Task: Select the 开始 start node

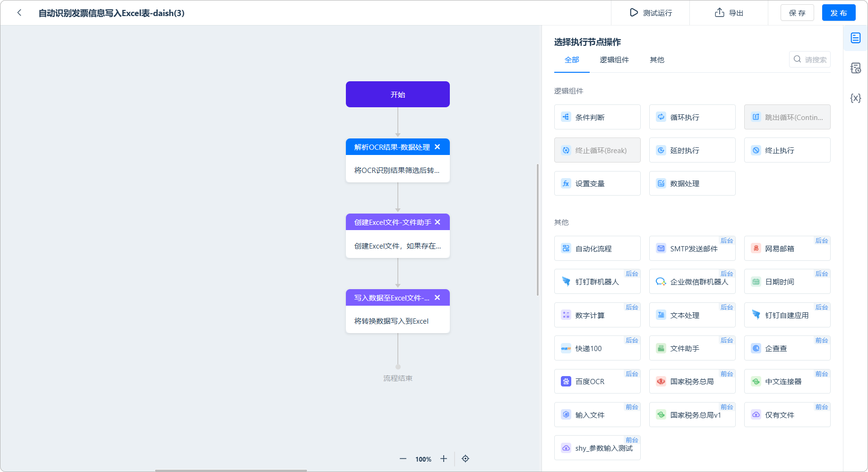Action: (398, 94)
